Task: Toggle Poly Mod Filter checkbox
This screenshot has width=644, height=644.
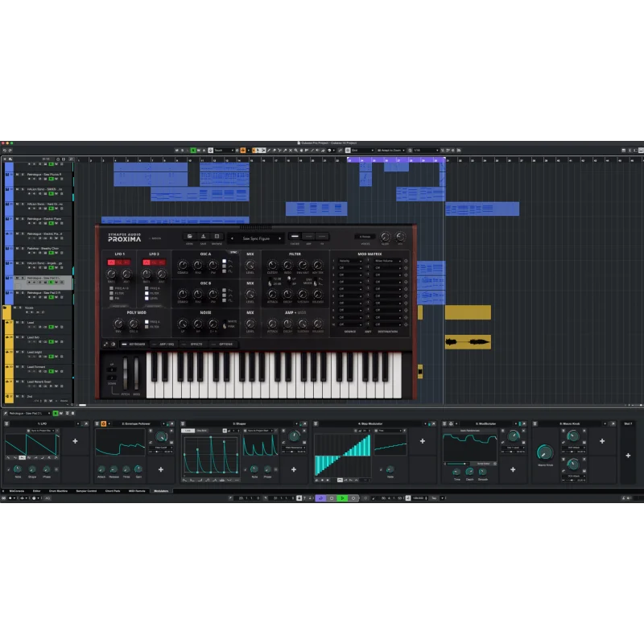Action: [x=147, y=327]
